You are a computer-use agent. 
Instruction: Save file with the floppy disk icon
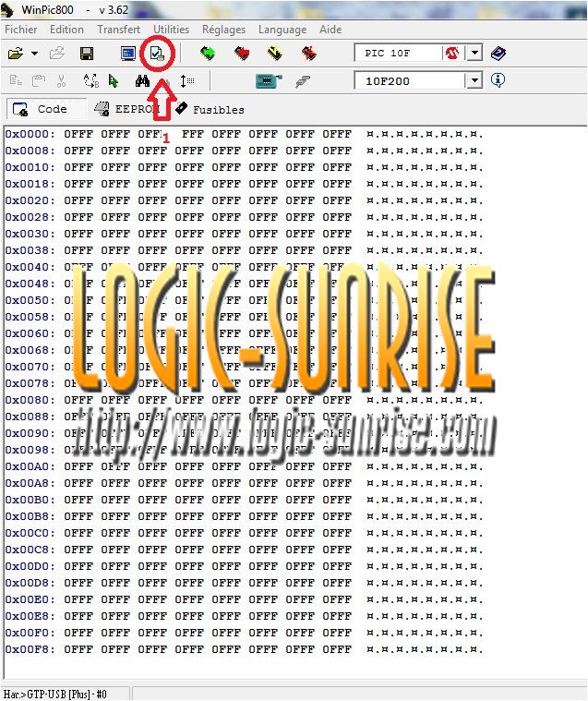pyautogui.click(x=86, y=54)
